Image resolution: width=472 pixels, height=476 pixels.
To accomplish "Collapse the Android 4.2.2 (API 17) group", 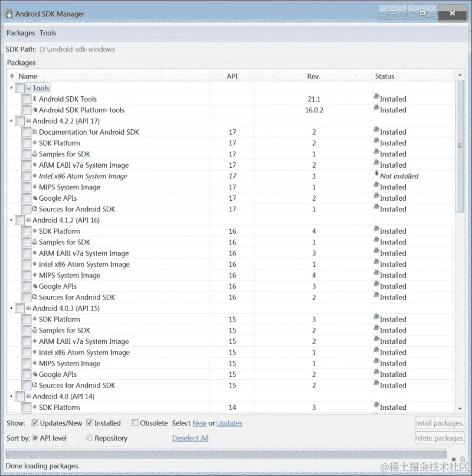I will [11, 121].
